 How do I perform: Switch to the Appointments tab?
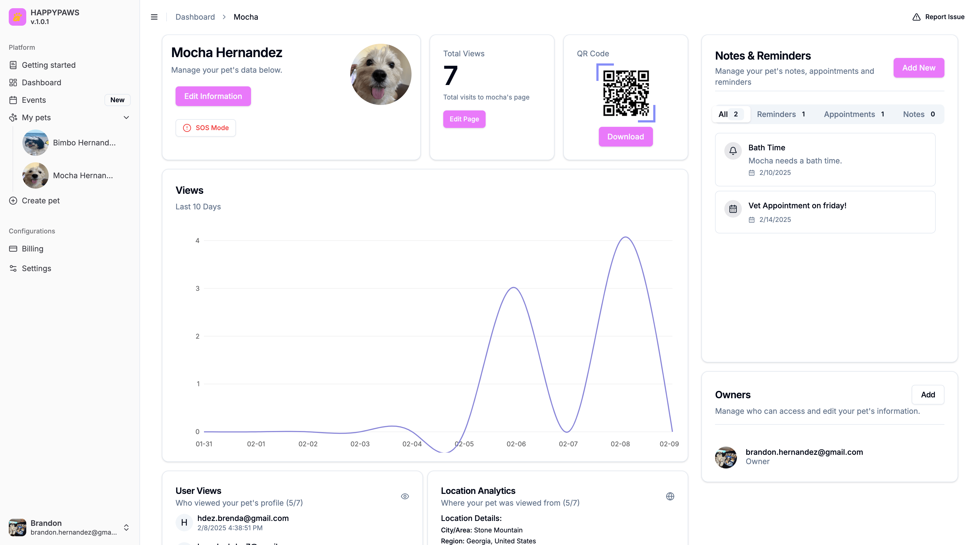[854, 114]
